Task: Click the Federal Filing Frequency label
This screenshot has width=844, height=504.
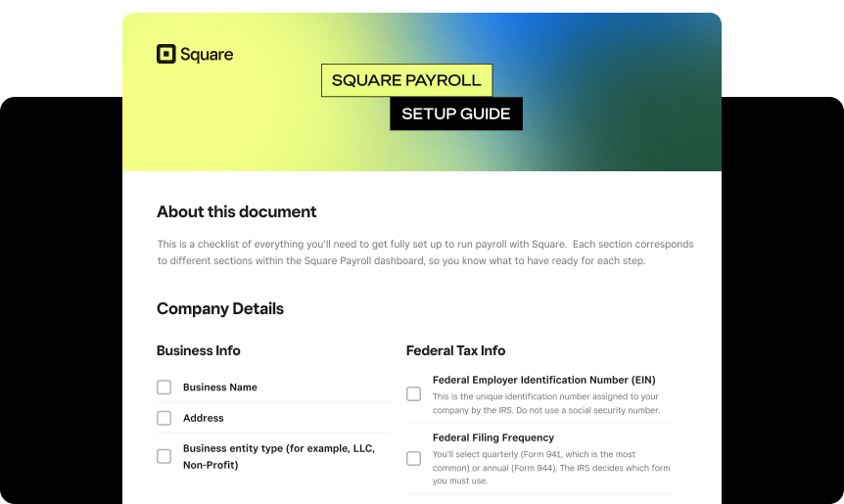Action: click(492, 437)
